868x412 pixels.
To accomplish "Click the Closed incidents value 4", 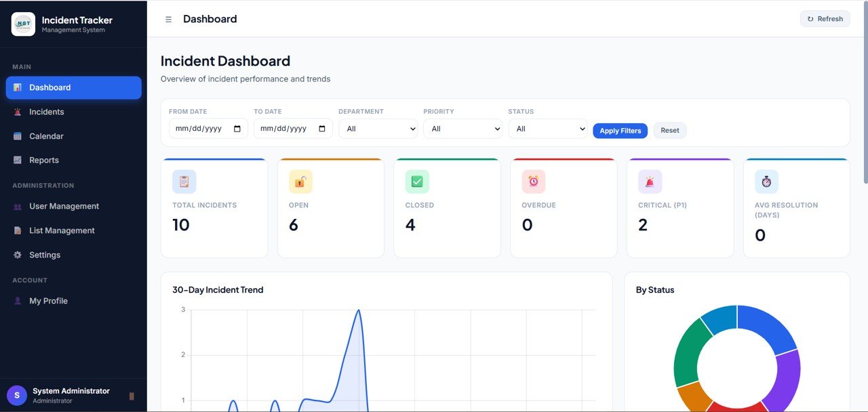I will 410,225.
